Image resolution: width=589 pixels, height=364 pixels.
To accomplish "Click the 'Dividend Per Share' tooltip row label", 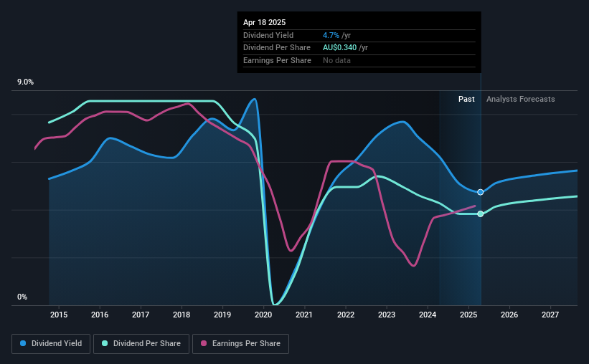I will click(277, 48).
